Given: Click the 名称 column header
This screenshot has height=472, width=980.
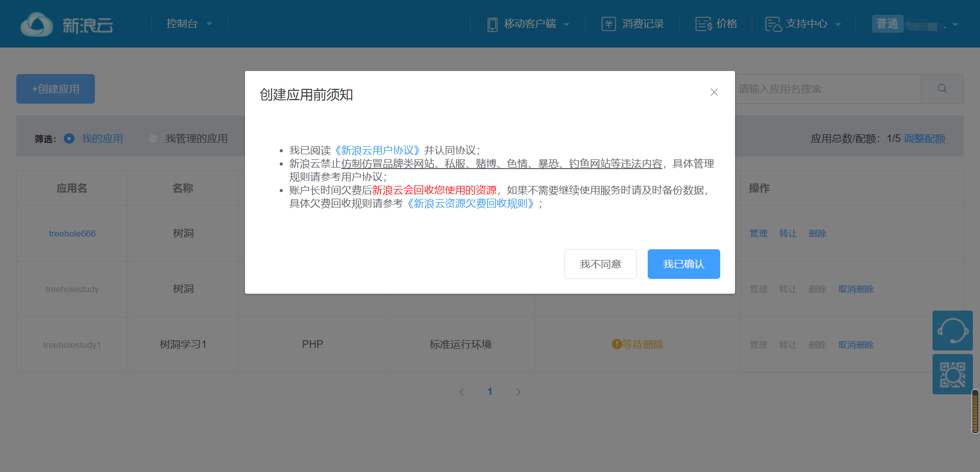Looking at the screenshot, I should (x=183, y=188).
